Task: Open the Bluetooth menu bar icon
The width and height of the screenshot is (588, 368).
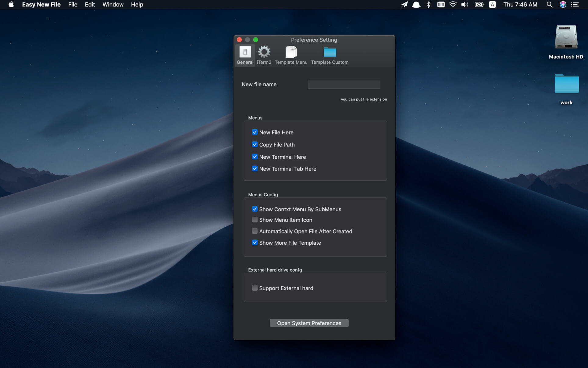Action: [x=429, y=5]
